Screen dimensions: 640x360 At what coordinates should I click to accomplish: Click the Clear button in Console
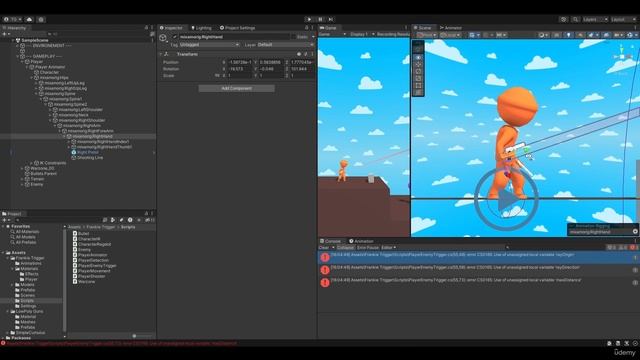click(324, 247)
